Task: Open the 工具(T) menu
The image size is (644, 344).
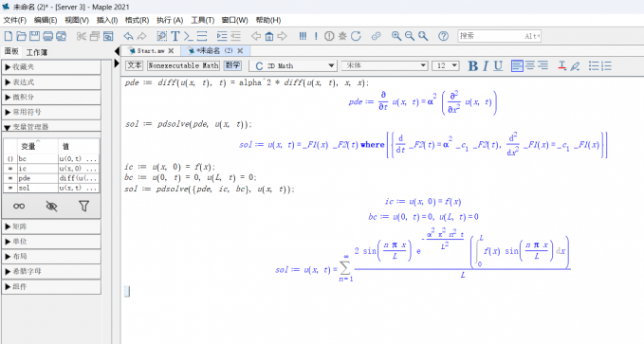Action: tap(202, 20)
